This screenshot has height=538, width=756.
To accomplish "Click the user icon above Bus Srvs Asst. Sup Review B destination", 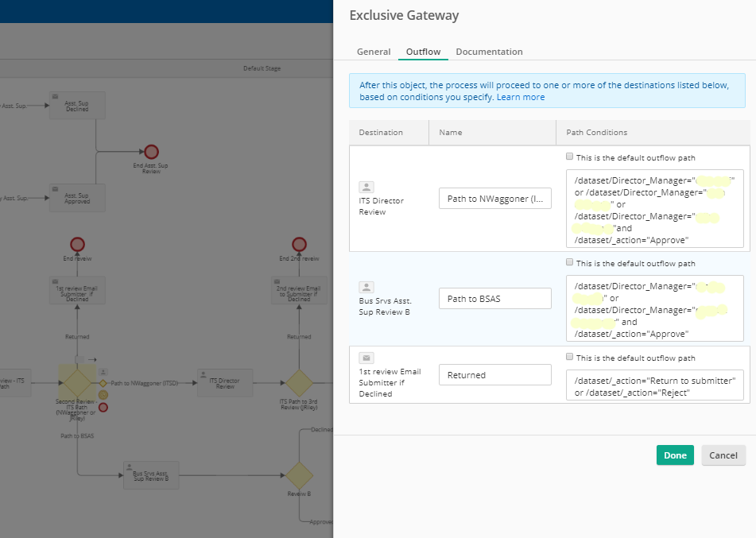I will [366, 288].
